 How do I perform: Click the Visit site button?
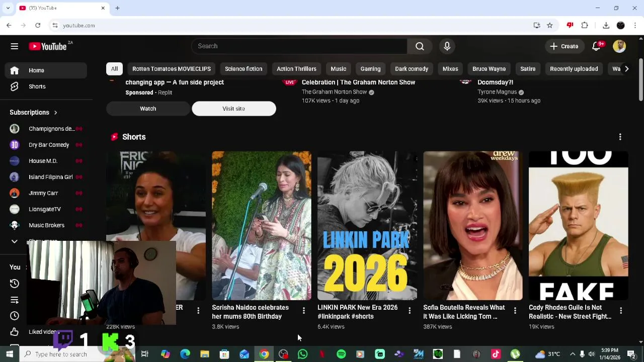(234, 109)
